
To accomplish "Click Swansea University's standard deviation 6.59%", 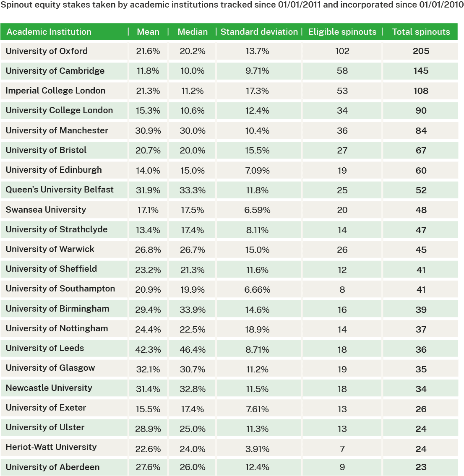I will (257, 210).
